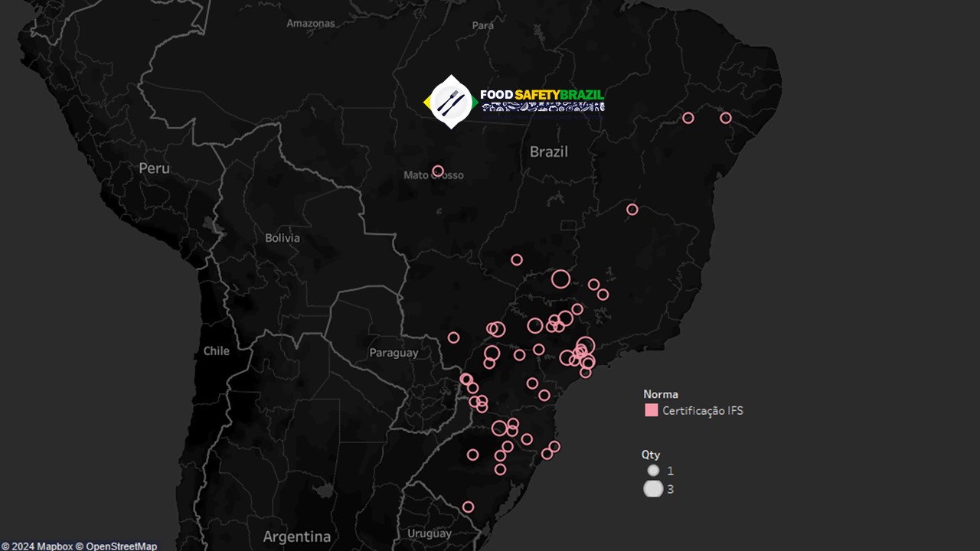Click the Food Safety Brazil fork-and-knife logo icon
980x551 pixels.
[x=451, y=102]
